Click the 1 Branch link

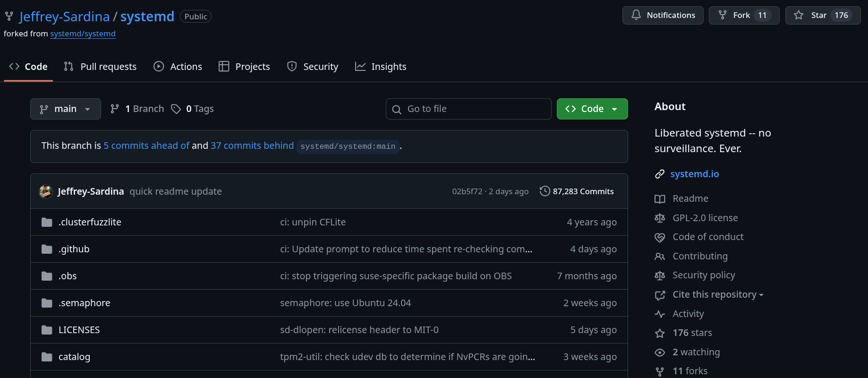[x=137, y=109]
